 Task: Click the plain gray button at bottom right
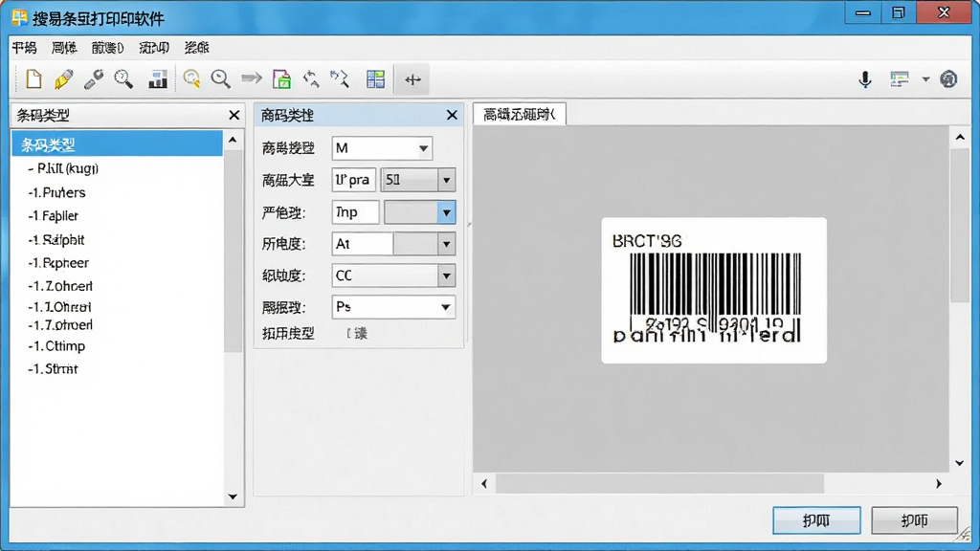pos(914,520)
